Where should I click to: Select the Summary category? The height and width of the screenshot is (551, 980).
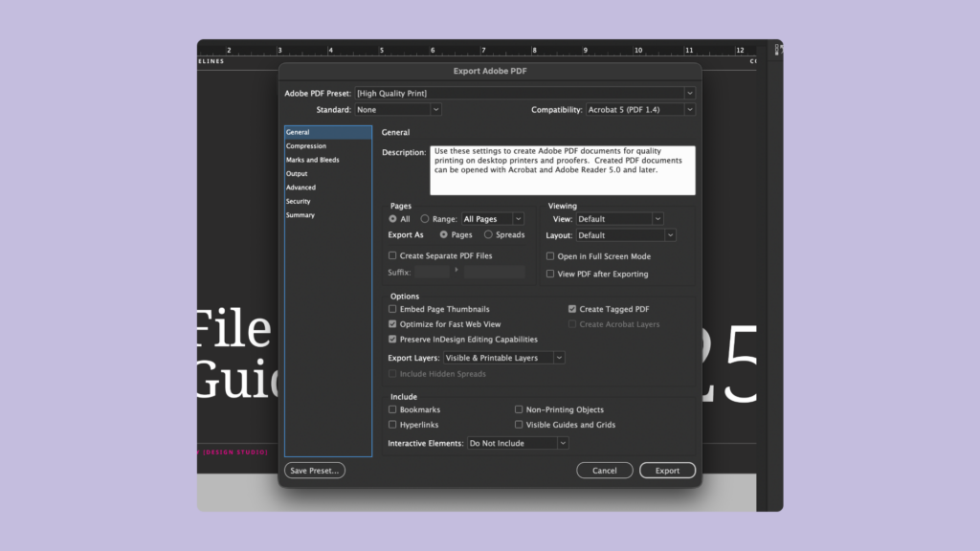click(328, 215)
